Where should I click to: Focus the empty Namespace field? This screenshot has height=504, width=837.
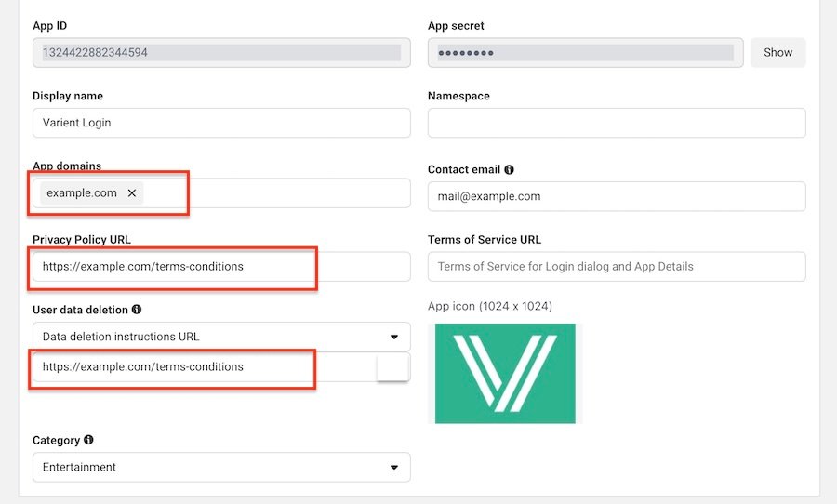coord(617,123)
